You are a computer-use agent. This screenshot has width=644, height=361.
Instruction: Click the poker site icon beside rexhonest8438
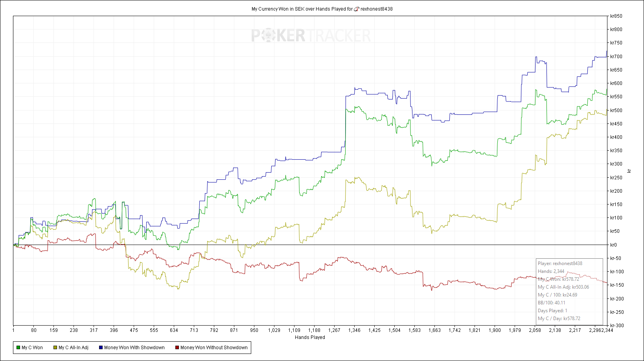[357, 9]
